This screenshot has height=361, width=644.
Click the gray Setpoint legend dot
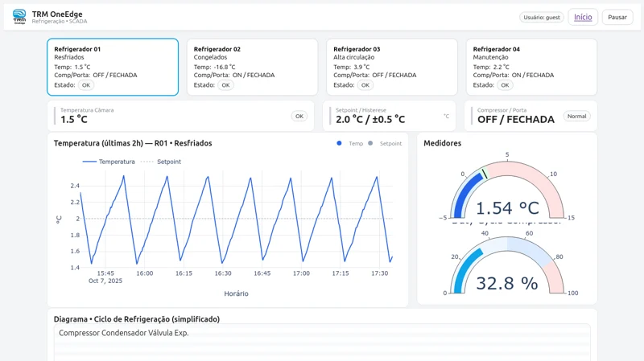point(370,143)
